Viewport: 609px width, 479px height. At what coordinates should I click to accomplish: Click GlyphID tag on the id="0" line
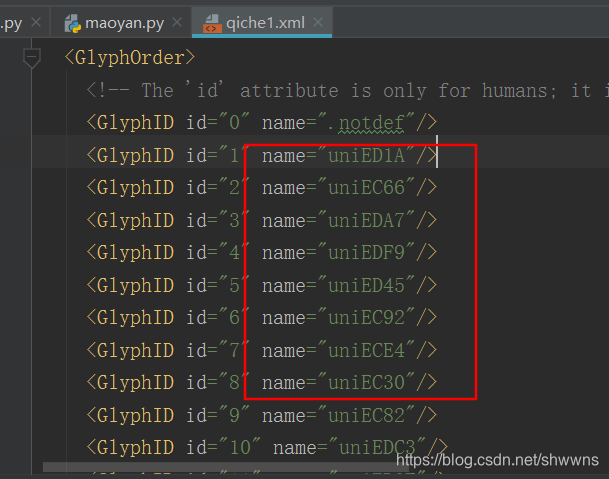[135, 123]
